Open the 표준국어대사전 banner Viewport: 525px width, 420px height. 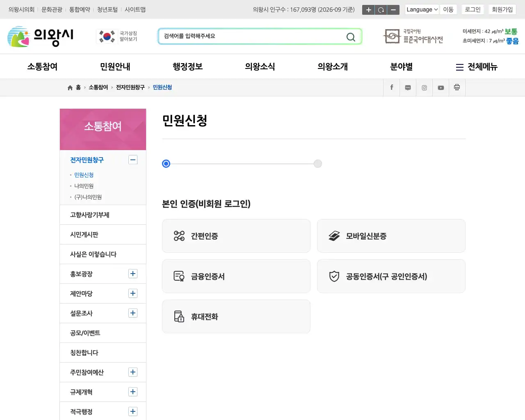[x=413, y=37]
